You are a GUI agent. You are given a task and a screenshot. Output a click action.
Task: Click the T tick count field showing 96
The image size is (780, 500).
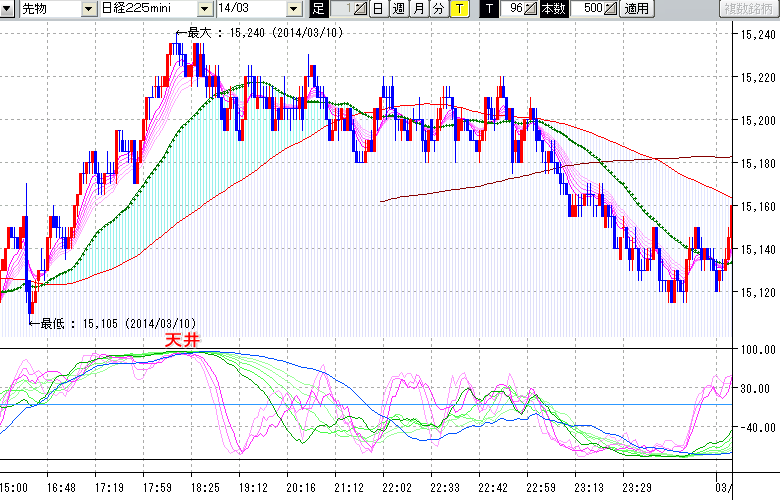[x=515, y=9]
